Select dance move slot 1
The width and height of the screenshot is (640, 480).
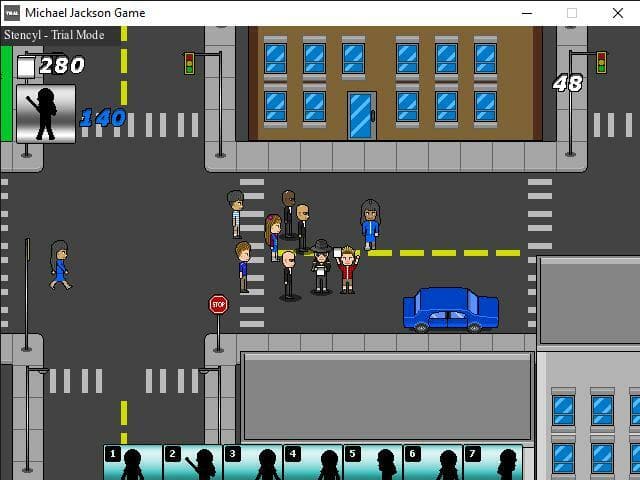tap(133, 462)
